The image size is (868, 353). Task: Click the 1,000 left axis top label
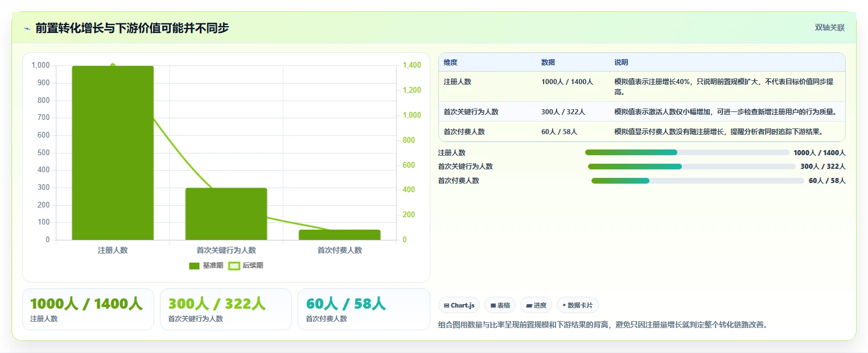pyautogui.click(x=41, y=65)
